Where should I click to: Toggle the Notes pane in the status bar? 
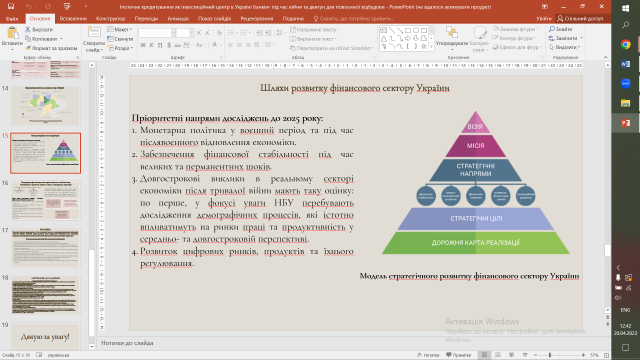coord(428,355)
